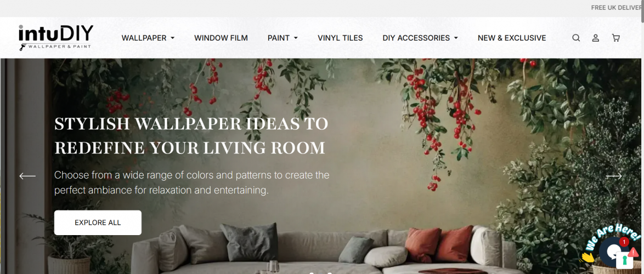View the shopping cart icon

pos(615,38)
